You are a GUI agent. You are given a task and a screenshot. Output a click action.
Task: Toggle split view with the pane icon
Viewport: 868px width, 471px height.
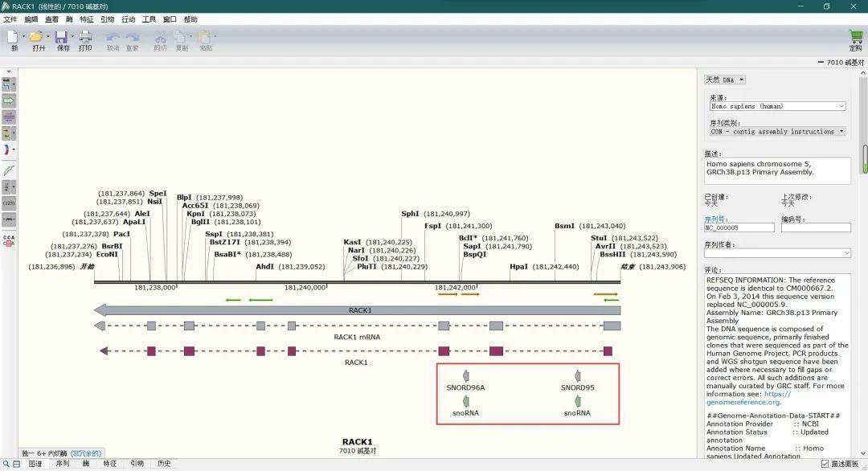click(17, 464)
